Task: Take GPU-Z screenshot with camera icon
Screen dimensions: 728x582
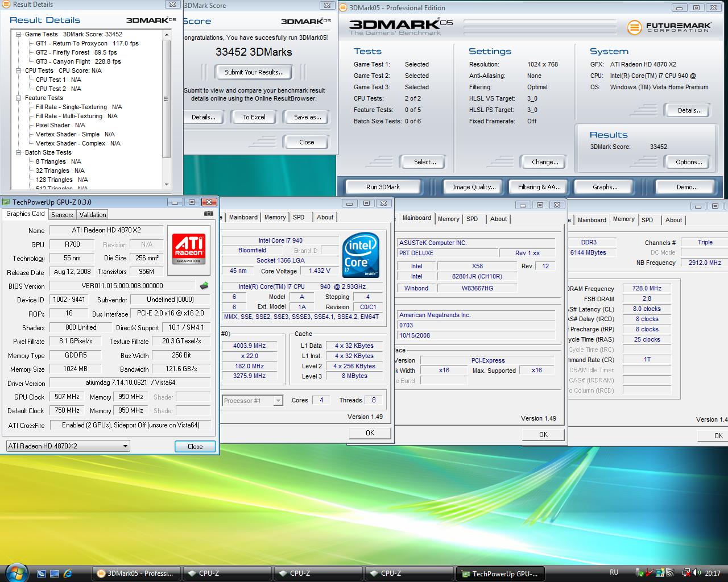Action: coord(208,214)
